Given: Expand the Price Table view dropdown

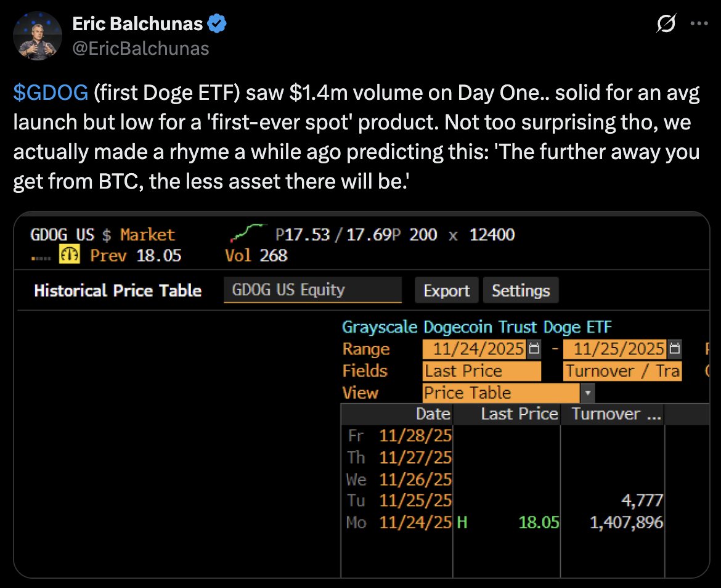Looking at the screenshot, I should [x=588, y=393].
